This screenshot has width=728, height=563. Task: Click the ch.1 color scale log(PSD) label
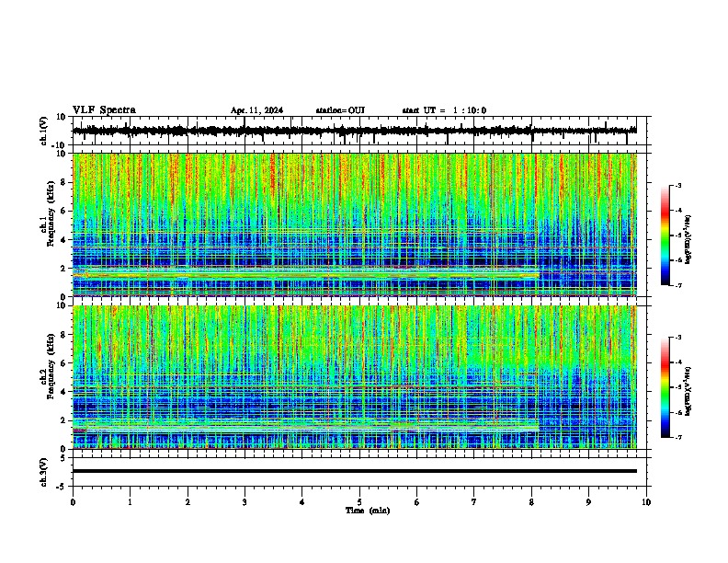click(x=688, y=240)
